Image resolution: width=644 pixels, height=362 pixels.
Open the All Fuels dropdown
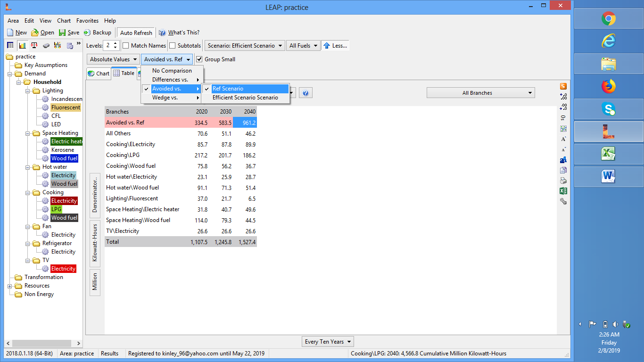point(303,46)
